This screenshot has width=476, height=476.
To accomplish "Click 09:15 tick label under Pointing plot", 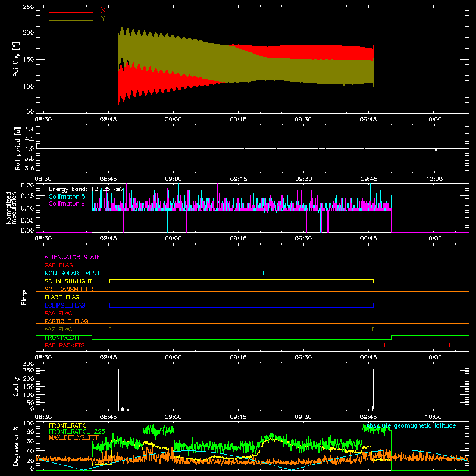I will [239, 120].
